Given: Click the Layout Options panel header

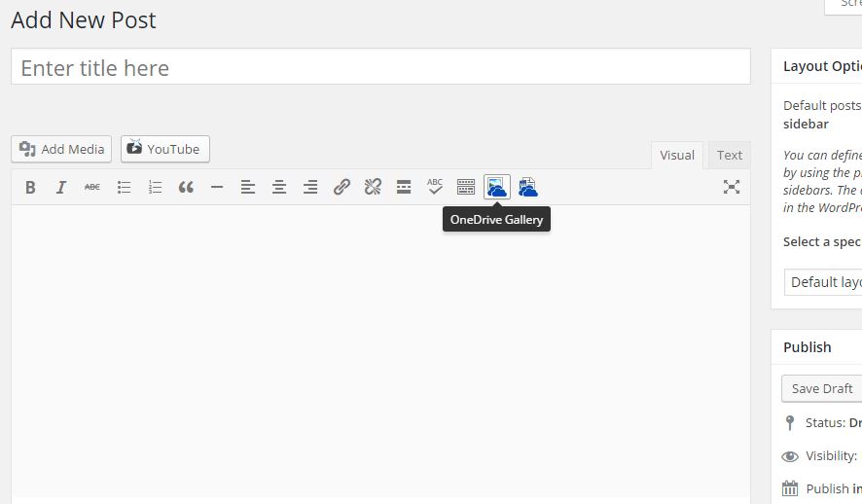Looking at the screenshot, I should (816, 66).
